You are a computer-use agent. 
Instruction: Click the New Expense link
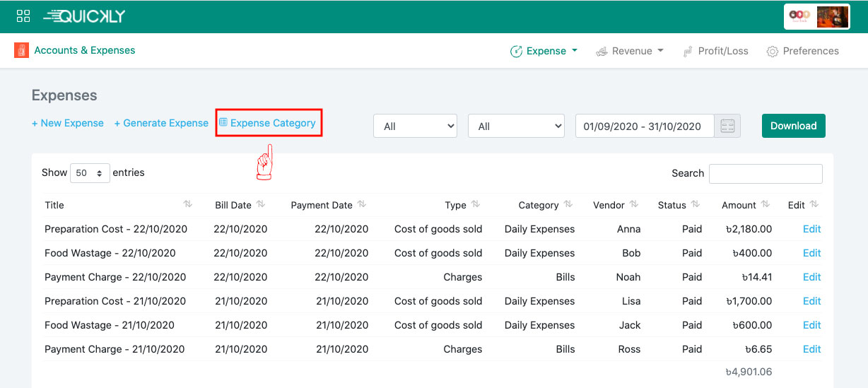click(68, 123)
